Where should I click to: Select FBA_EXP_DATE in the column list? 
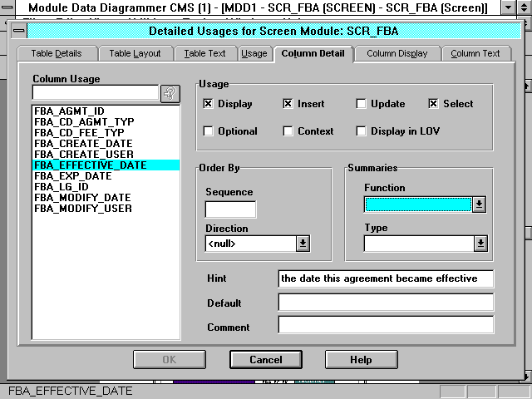tap(73, 176)
